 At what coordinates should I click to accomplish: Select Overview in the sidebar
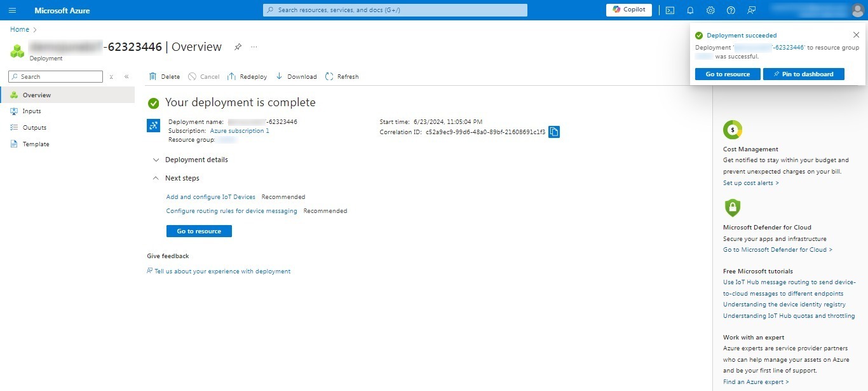[x=67, y=95]
